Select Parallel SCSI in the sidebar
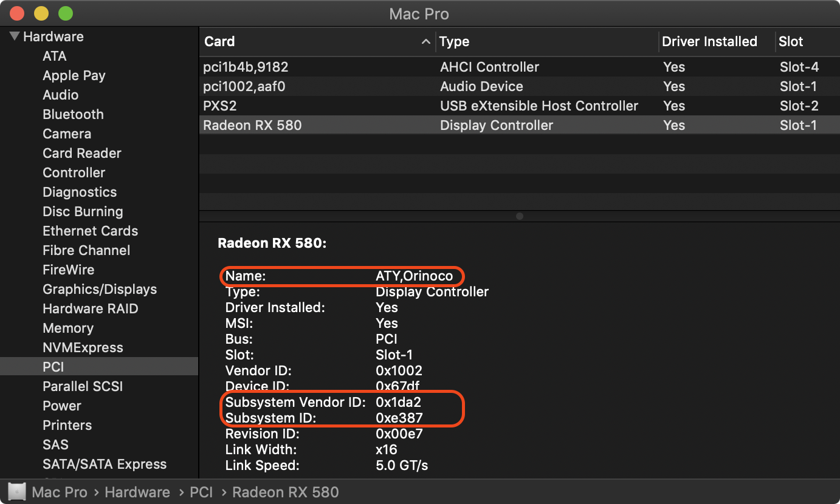 83,386
